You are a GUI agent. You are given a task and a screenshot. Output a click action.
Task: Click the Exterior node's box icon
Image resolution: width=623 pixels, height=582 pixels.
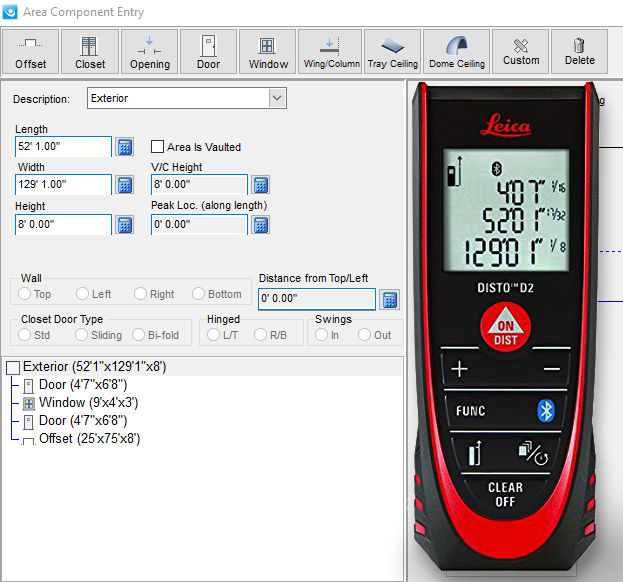pyautogui.click(x=13, y=367)
